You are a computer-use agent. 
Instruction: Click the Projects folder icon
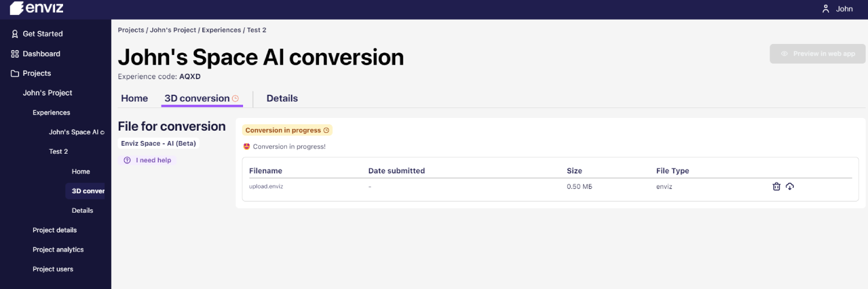15,73
